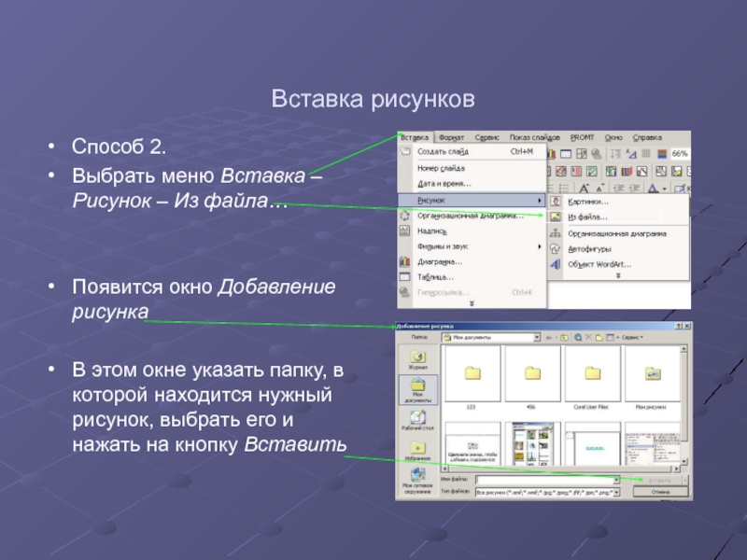Image resolution: width=747 pixels, height=560 pixels.
Task: Open the Сервис menu in the menu bar
Action: (486, 137)
